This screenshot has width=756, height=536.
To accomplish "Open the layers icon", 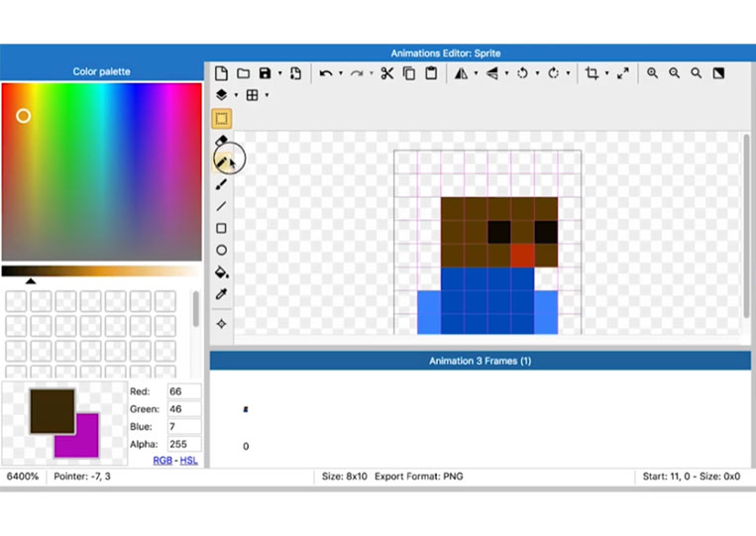I will 221,95.
